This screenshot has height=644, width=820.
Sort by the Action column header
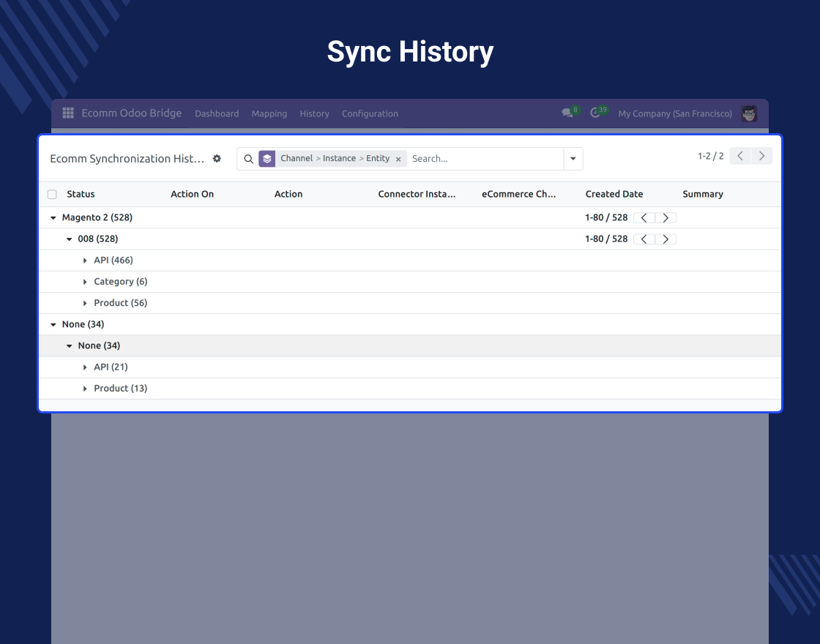[288, 194]
